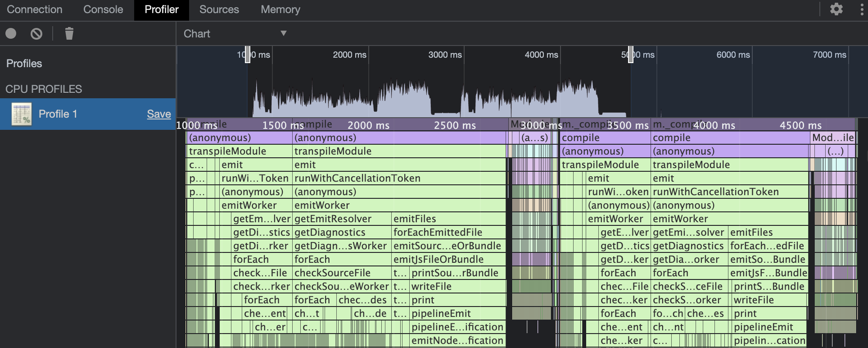Select the 'emitFiles' block near 4000 ms
This screenshot has height=348, width=868.
click(x=769, y=233)
